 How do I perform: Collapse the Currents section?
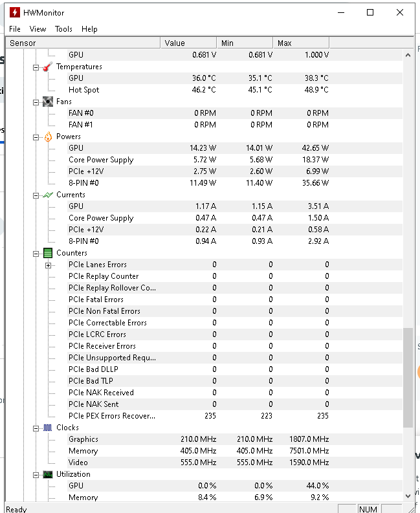point(36,195)
